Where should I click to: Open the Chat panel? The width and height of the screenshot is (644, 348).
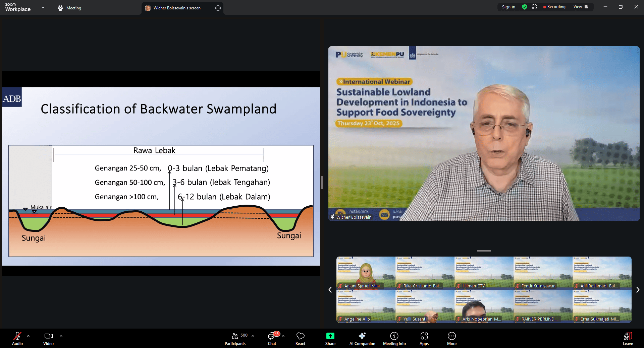coord(272,338)
